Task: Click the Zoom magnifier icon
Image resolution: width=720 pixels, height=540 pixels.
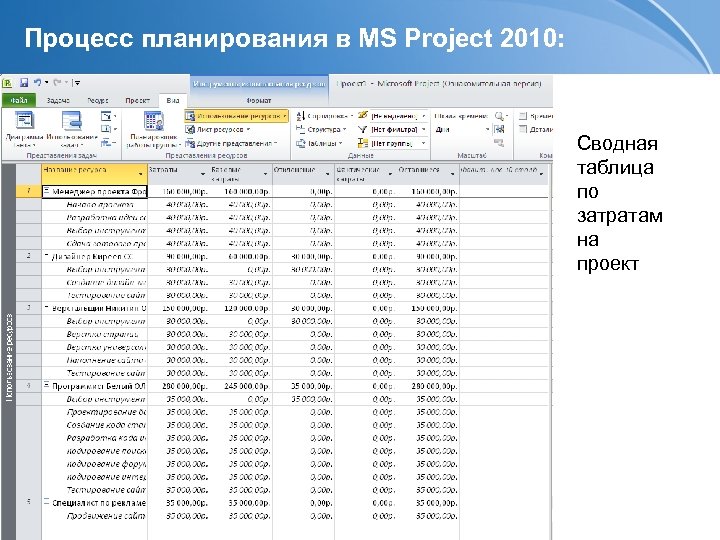Action: (x=500, y=116)
